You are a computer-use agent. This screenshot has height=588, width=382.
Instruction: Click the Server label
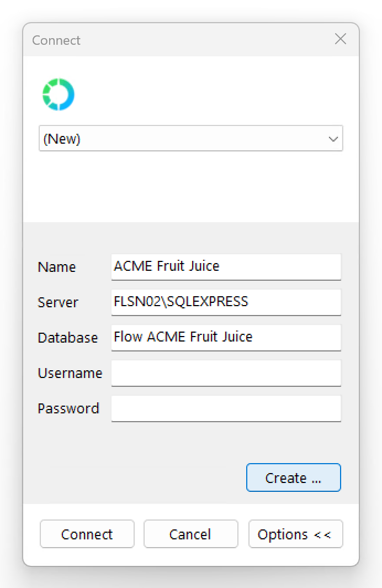57,302
